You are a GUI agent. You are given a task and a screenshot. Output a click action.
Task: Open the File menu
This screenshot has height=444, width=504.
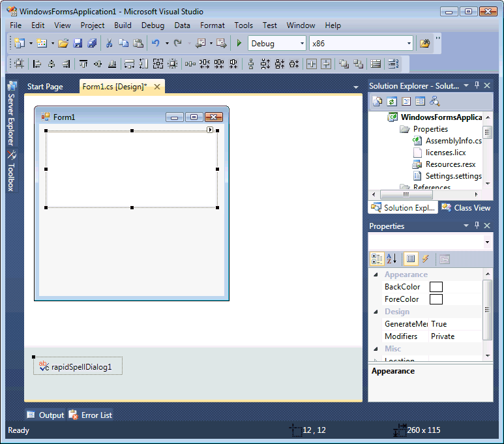point(16,25)
